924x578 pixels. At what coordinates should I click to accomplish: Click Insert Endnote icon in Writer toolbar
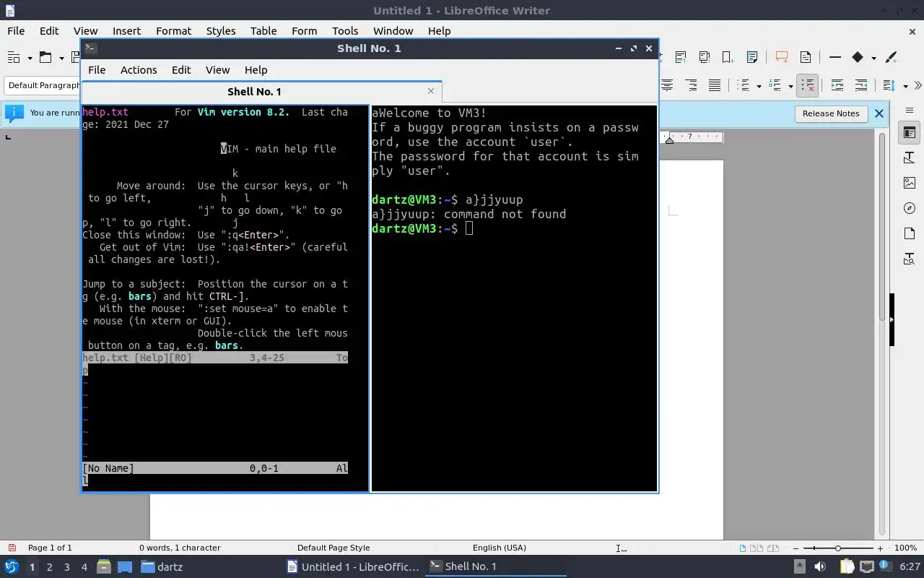704,57
